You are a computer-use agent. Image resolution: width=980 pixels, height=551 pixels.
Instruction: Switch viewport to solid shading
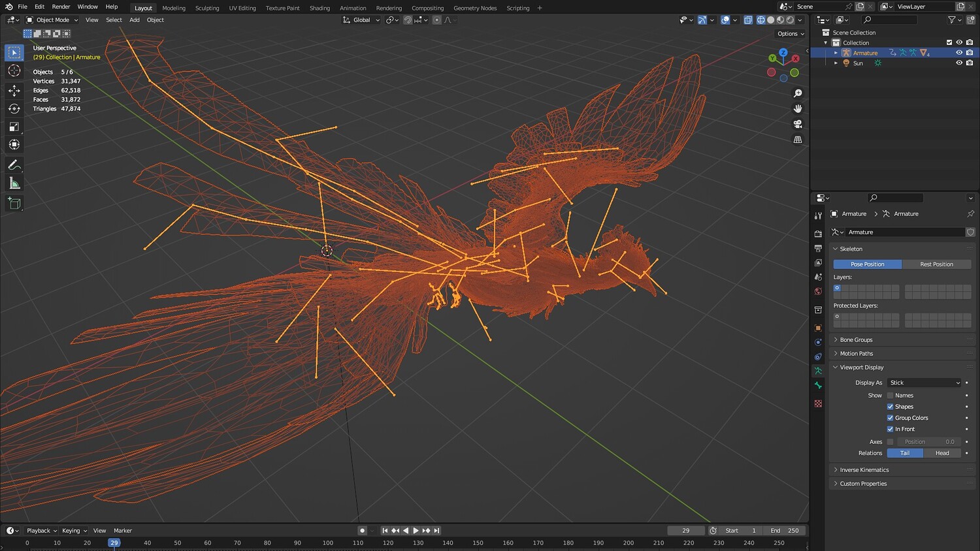770,20
